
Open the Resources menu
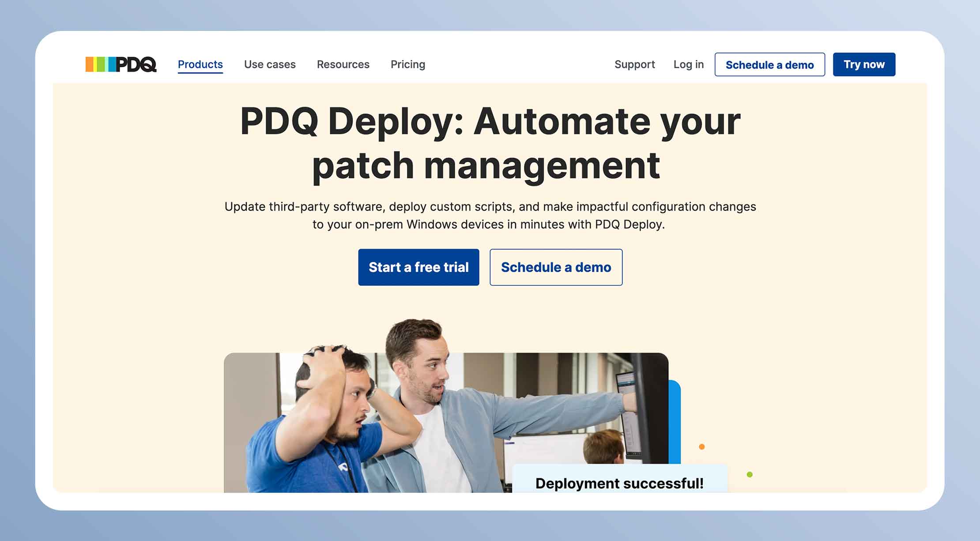[x=343, y=64]
